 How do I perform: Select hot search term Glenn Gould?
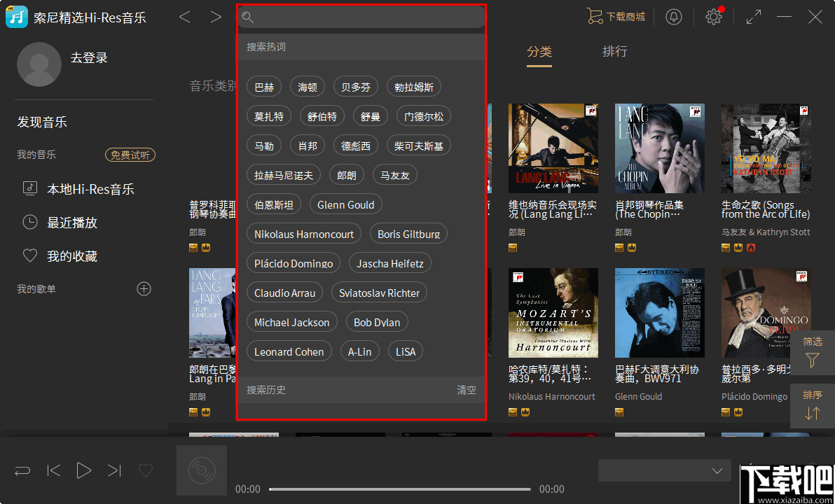(346, 204)
